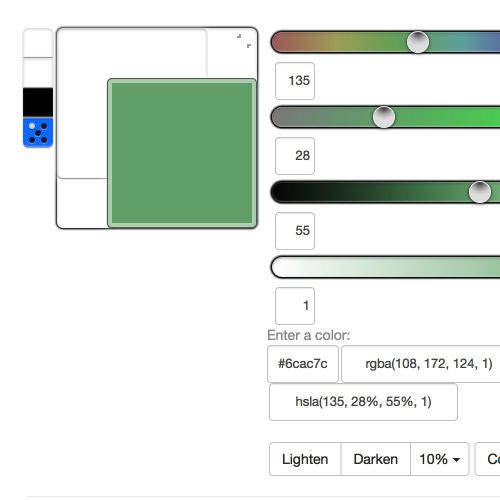This screenshot has height=500, width=500.
Task: Click the Lighten button
Action: click(305, 459)
